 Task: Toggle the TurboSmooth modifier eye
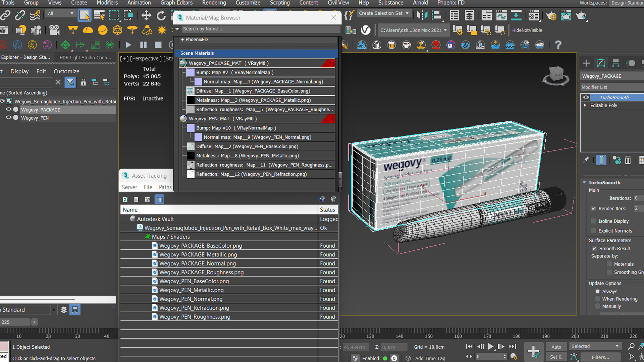(x=586, y=98)
